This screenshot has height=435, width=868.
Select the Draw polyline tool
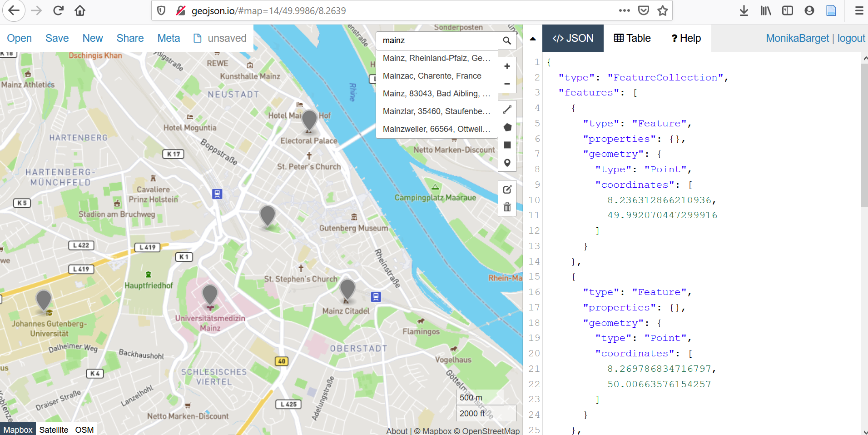[507, 110]
